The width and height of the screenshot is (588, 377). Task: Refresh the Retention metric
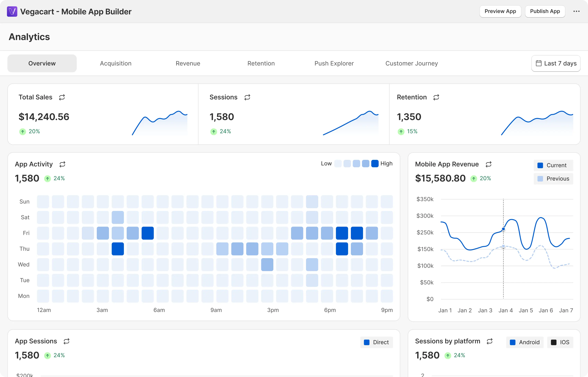[436, 97]
